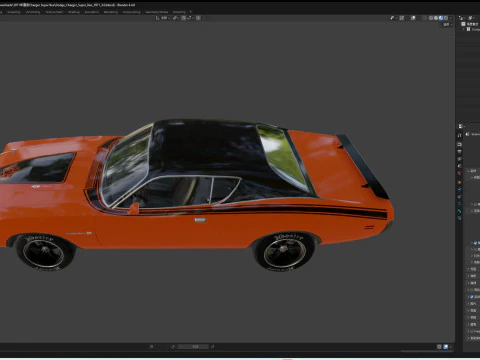Select material preview shading mode
The height and width of the screenshot is (360, 480).
[x=441, y=18]
